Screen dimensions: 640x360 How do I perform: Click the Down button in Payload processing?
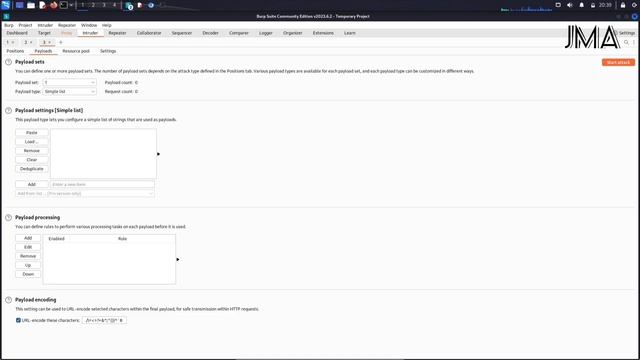point(28,274)
